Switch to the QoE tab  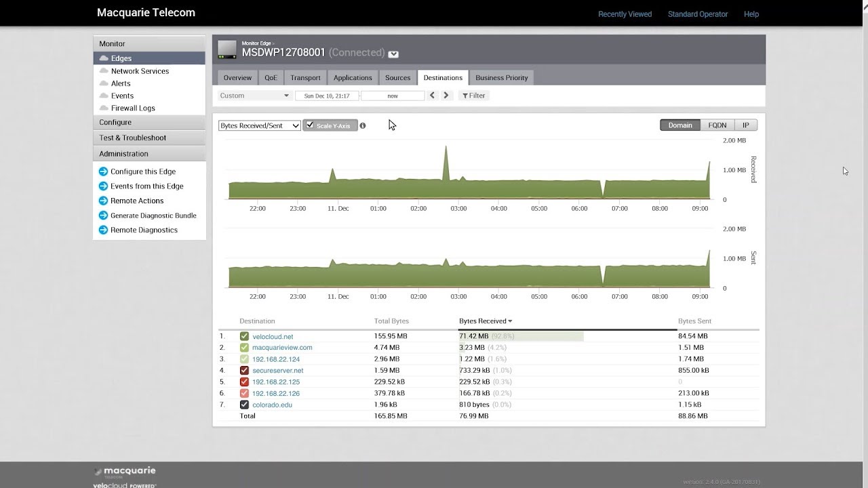[271, 78]
